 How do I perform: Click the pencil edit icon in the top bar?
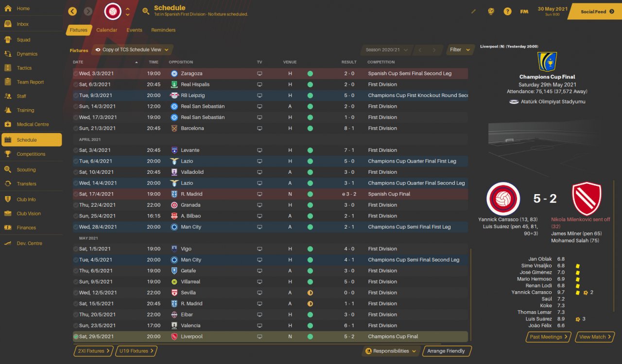point(474,11)
